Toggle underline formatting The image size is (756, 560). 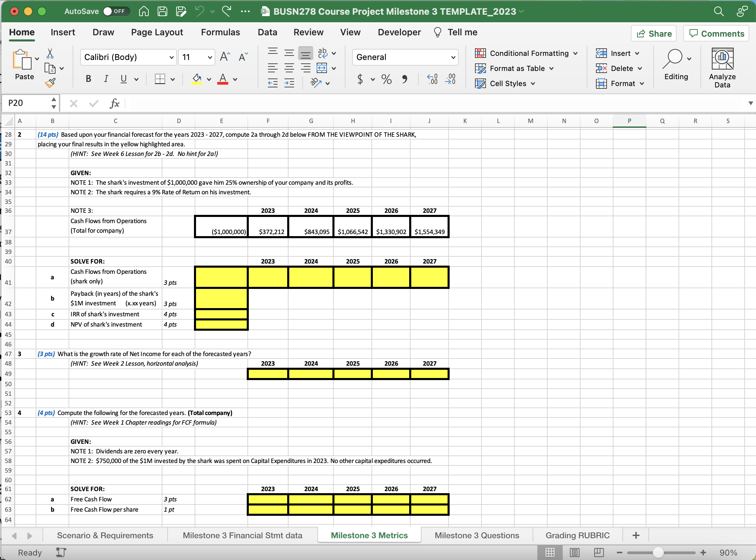(x=123, y=79)
